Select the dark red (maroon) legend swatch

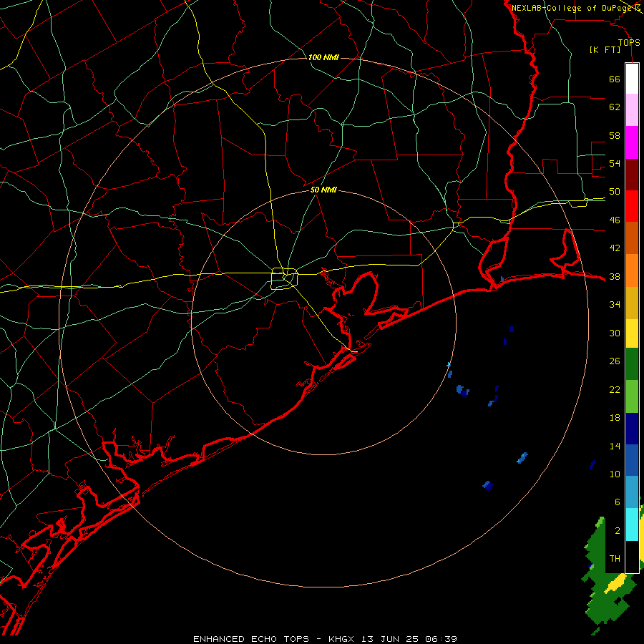(x=632, y=175)
